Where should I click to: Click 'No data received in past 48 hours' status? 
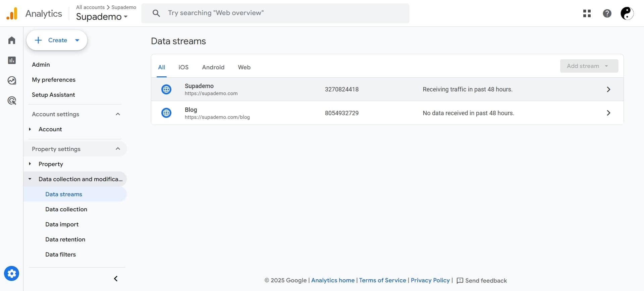469,113
